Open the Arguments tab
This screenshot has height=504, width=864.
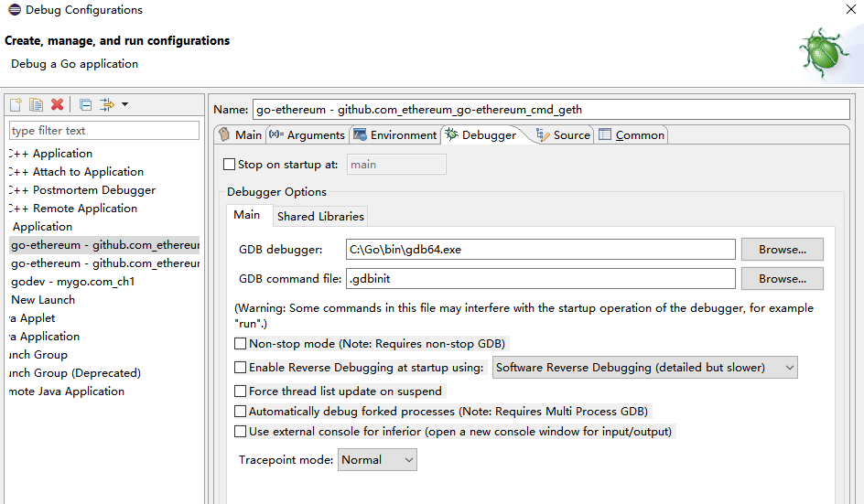307,135
